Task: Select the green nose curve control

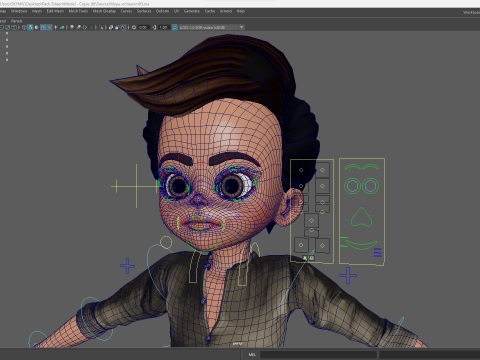Action: 361,217
